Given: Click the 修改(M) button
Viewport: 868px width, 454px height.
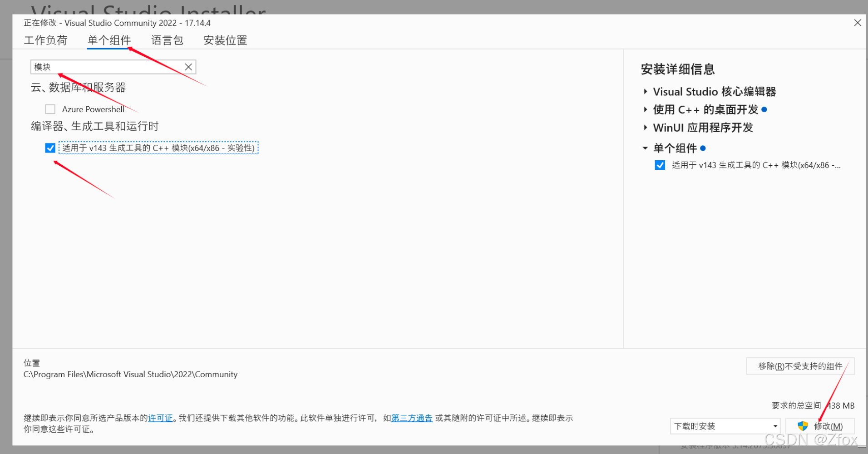Looking at the screenshot, I should point(820,426).
